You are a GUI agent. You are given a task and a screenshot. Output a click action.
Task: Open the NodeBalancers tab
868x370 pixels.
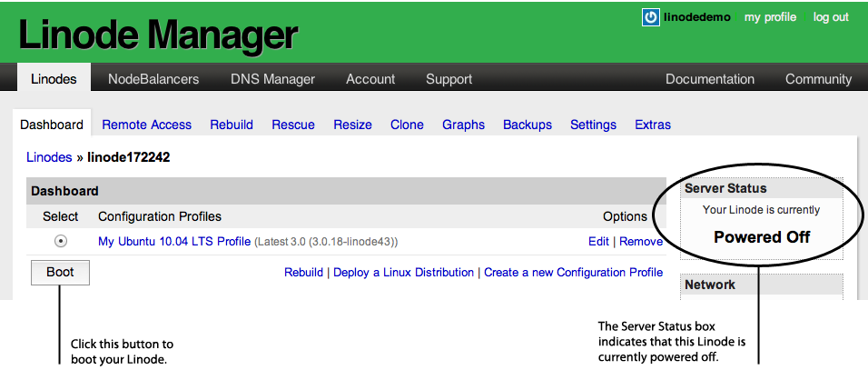(153, 79)
